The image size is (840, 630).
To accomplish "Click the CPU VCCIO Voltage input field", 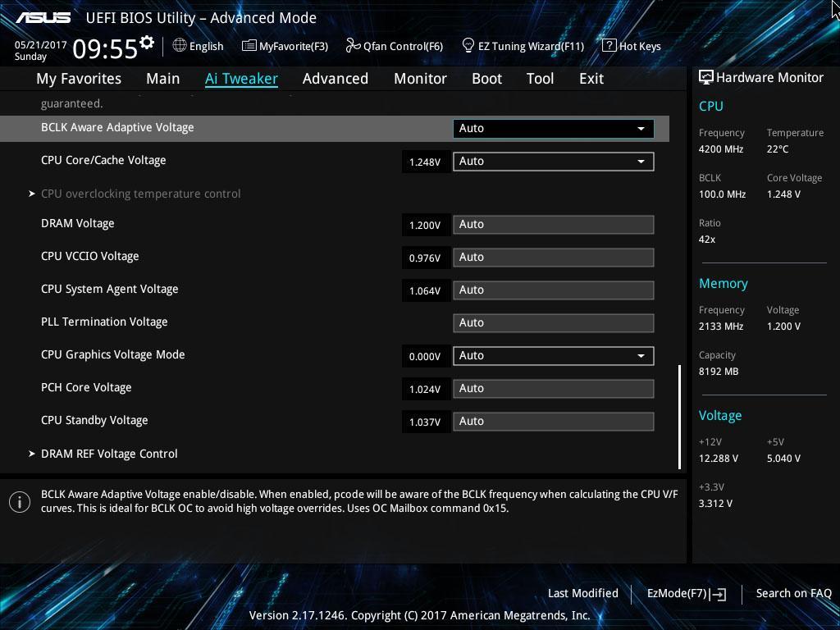I will tap(554, 258).
